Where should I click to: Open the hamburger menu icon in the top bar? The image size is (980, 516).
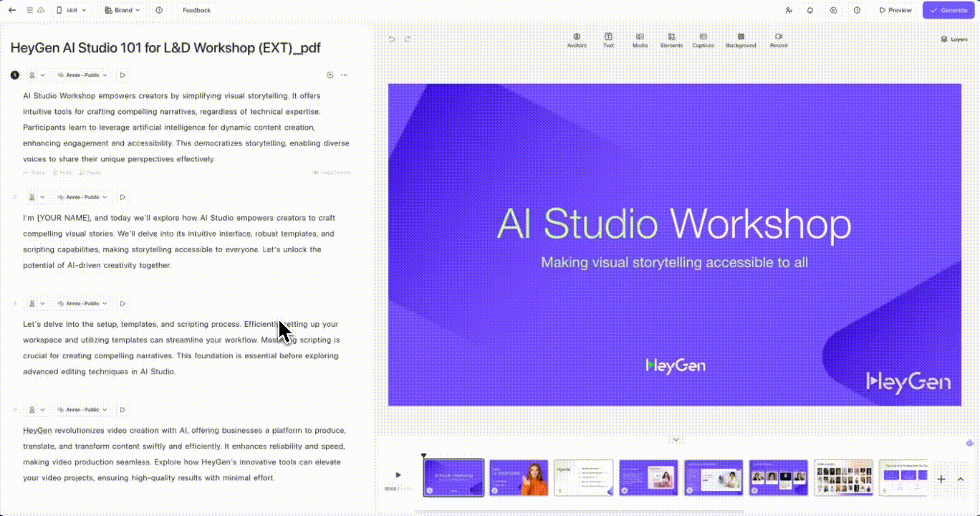29,10
